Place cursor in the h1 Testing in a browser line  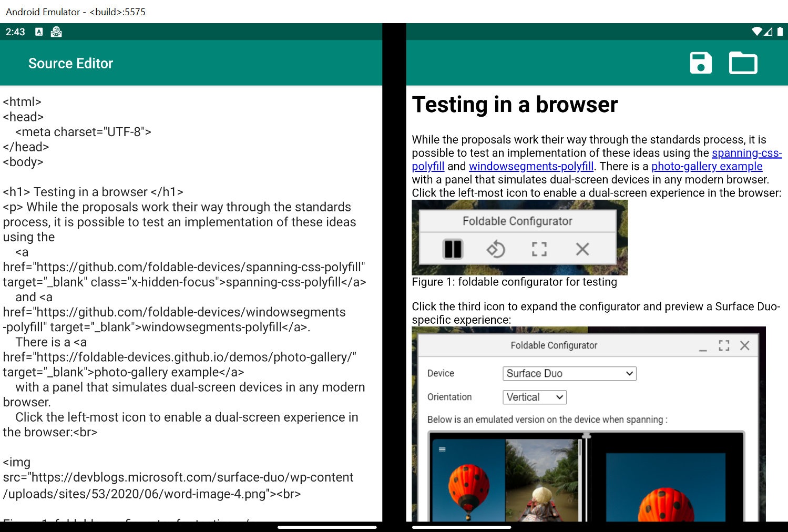[x=93, y=192]
